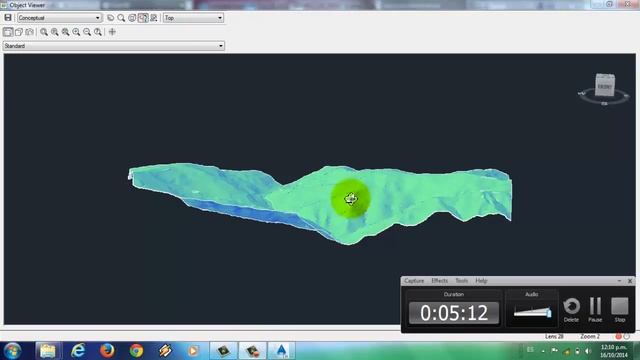Image resolution: width=640 pixels, height=360 pixels.
Task: Click the grey status icon beside the red one
Action: pos(627,336)
